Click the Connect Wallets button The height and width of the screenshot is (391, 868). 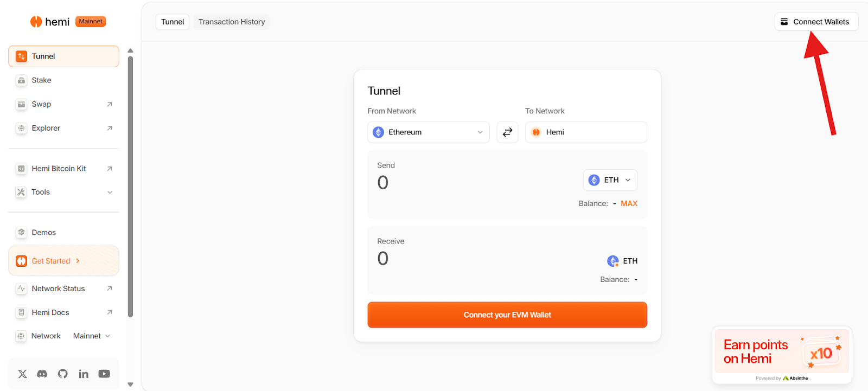pos(816,22)
